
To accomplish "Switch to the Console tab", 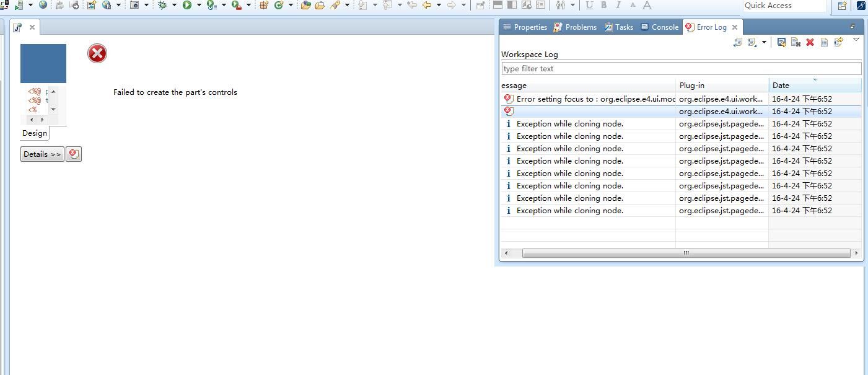I will tap(660, 27).
